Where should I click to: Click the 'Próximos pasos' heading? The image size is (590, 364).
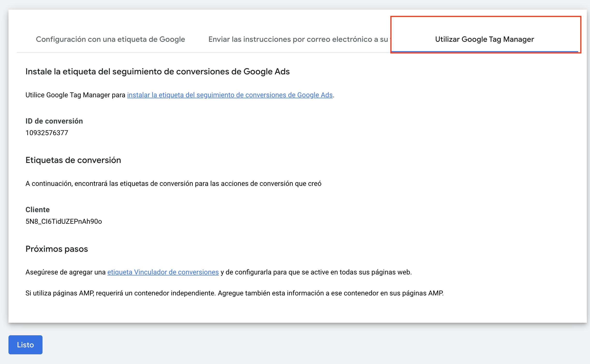click(57, 249)
